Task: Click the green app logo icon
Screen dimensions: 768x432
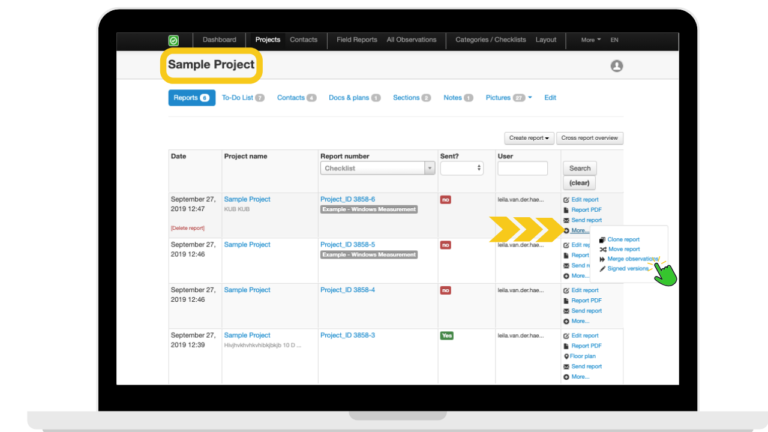Action: 173,40
